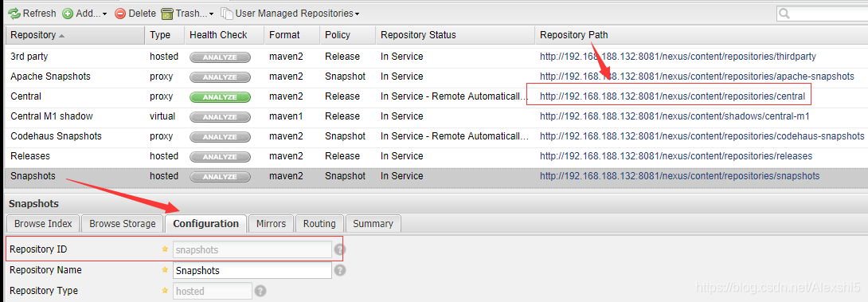This screenshot has height=302, width=868.
Task: Click the Repository Status column header
Action: [455, 35]
